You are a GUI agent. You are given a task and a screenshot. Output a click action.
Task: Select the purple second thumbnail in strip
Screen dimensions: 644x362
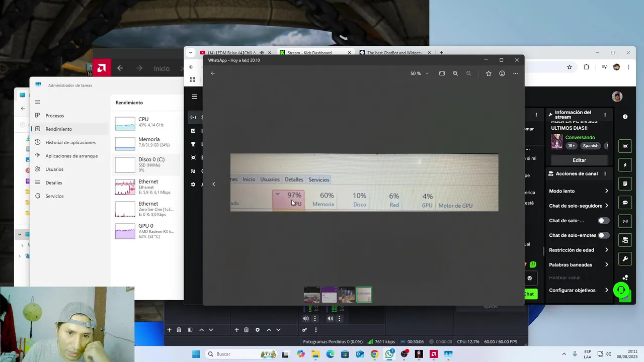pos(330,295)
